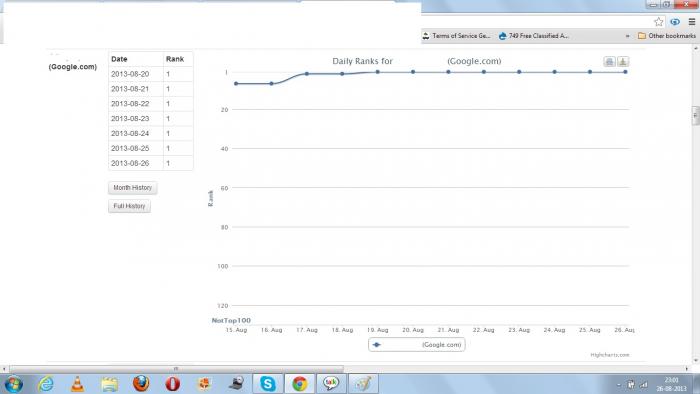The width and height of the screenshot is (700, 394).
Task: Open Google Talk from the taskbar
Action: 331,384
